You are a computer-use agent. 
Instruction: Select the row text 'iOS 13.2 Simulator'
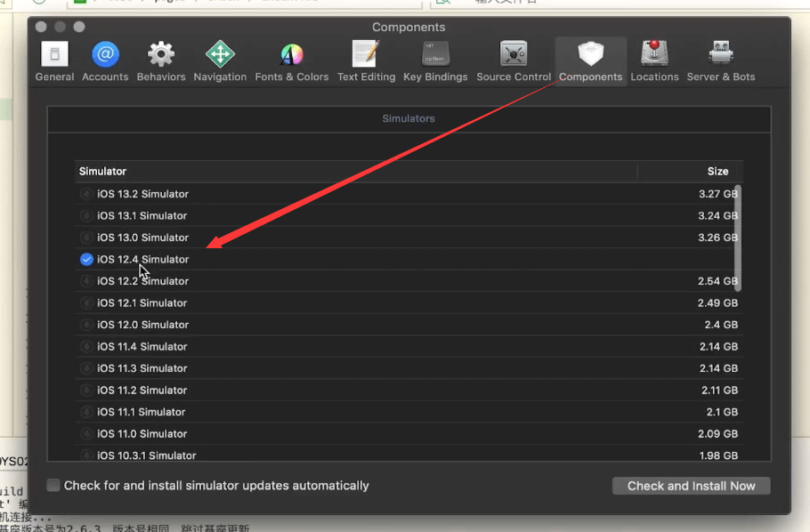143,194
